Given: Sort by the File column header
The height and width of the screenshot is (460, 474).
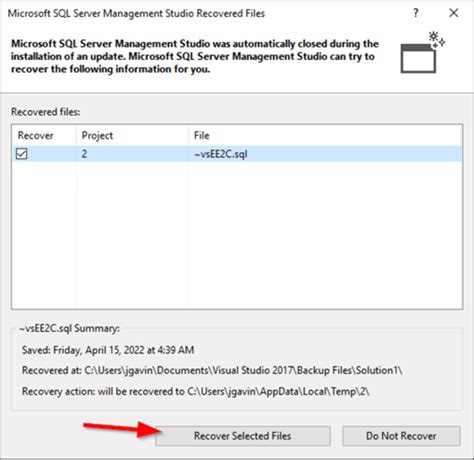Looking at the screenshot, I should pos(202,135).
